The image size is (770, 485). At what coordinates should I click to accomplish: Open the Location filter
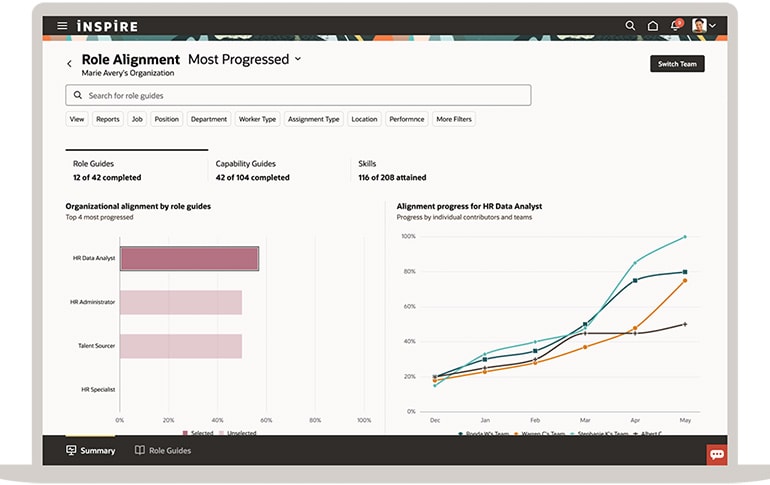[x=364, y=119]
